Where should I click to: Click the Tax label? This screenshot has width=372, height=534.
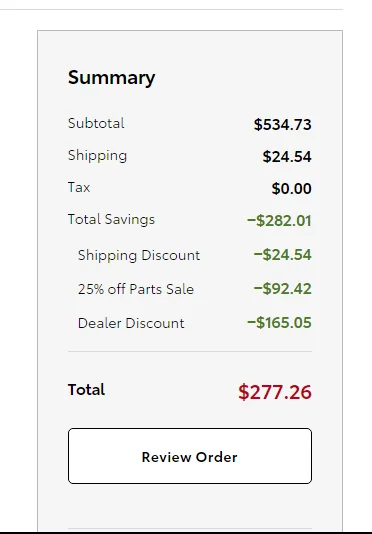(x=79, y=187)
